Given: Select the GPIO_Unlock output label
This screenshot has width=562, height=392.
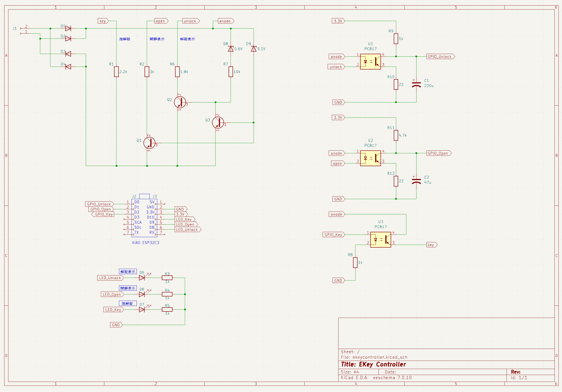Looking at the screenshot, I should tap(440, 57).
